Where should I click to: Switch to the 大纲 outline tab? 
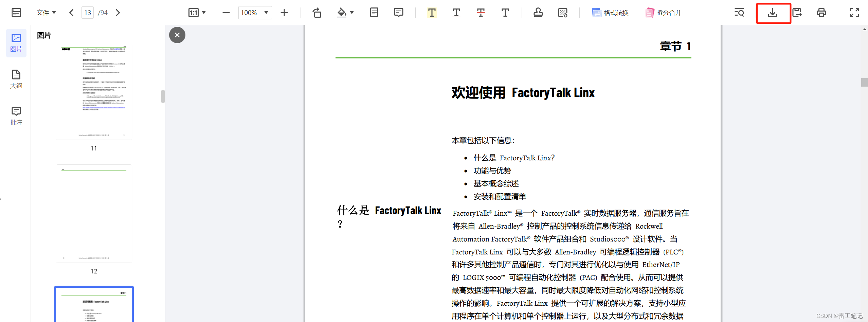pyautogui.click(x=16, y=79)
